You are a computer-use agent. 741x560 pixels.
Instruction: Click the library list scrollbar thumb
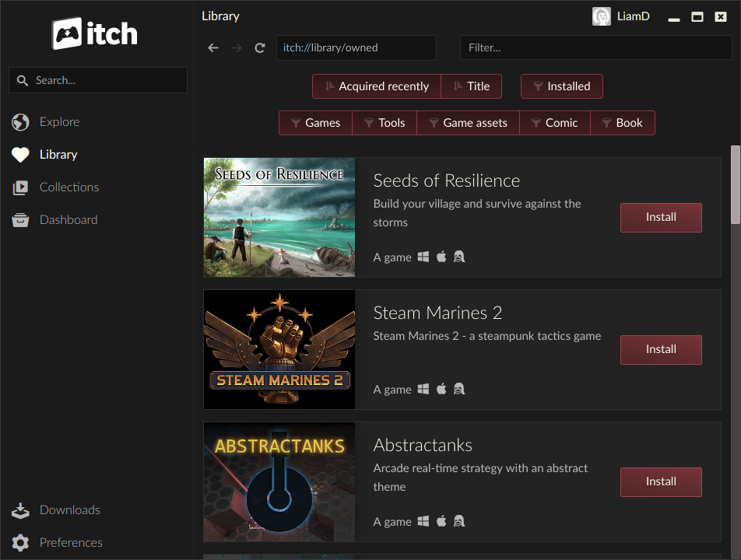pos(736,184)
